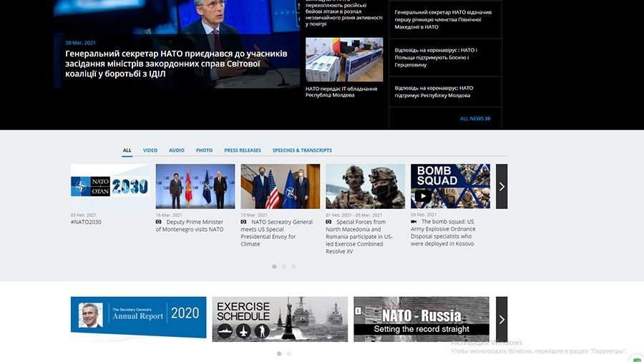
Task: Open the photo with the US Special Presidential Envoy
Action: click(280, 186)
